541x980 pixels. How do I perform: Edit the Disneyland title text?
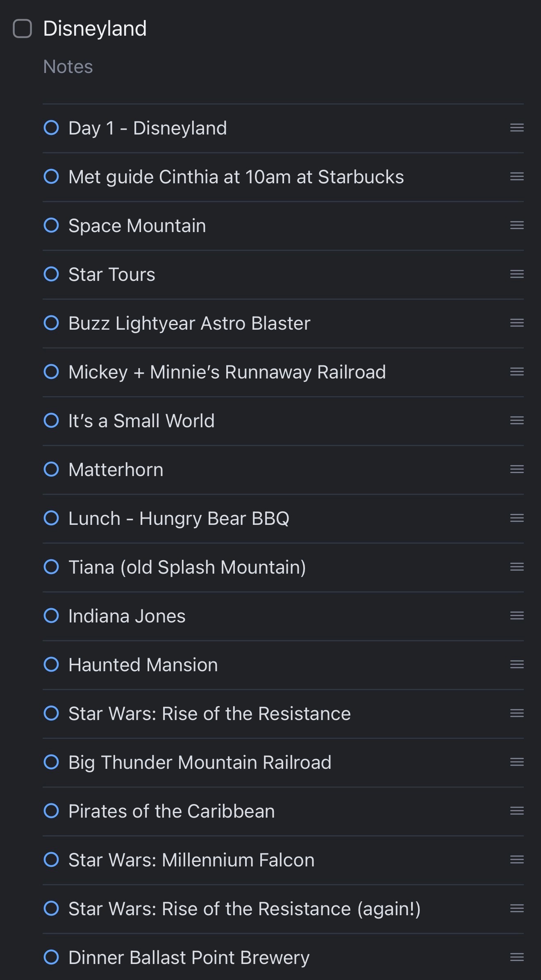(x=95, y=29)
